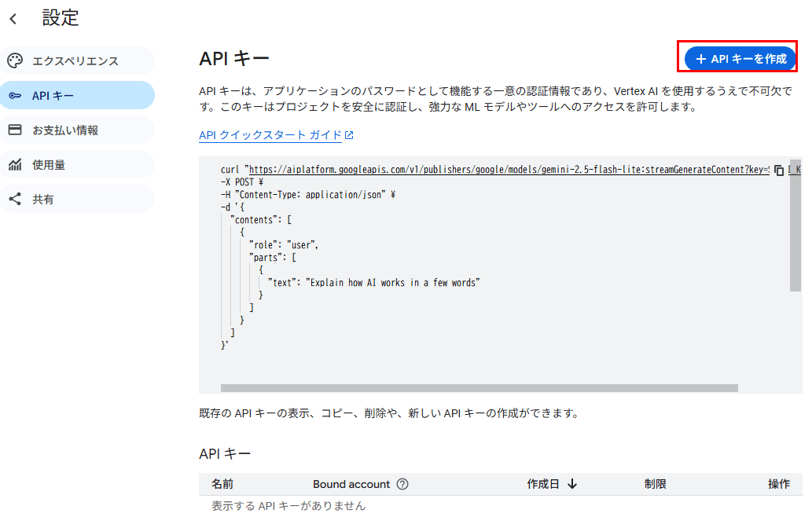Open the API クイックスタート ガイド link
Image resolution: width=812 pixels, height=517 pixels.
[270, 135]
